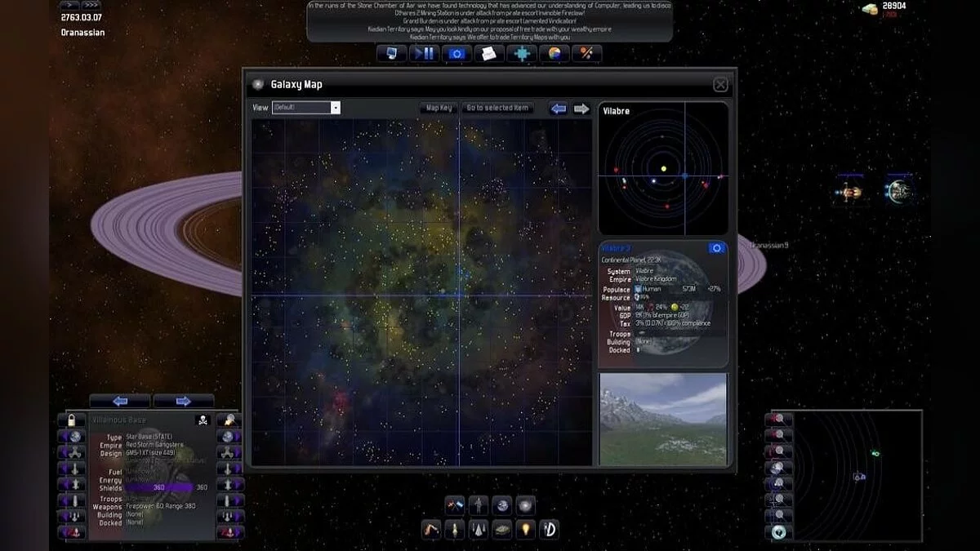Cycle to previous space station icon
The height and width of the screenshot is (551, 980).
click(71, 453)
